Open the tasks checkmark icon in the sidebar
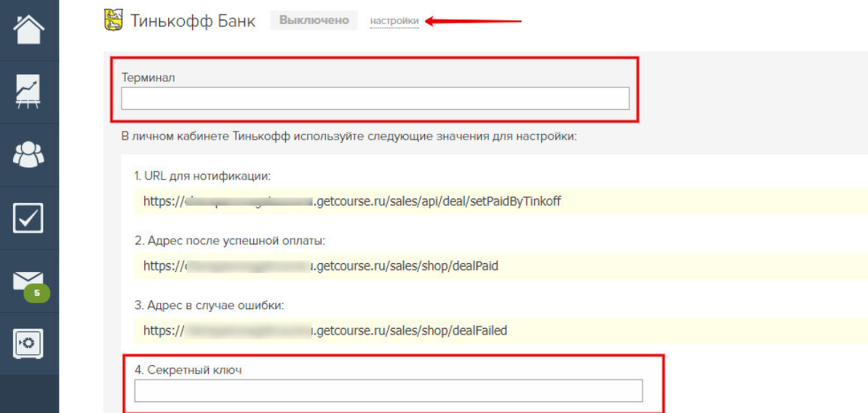The height and width of the screenshot is (413, 868). 29,218
